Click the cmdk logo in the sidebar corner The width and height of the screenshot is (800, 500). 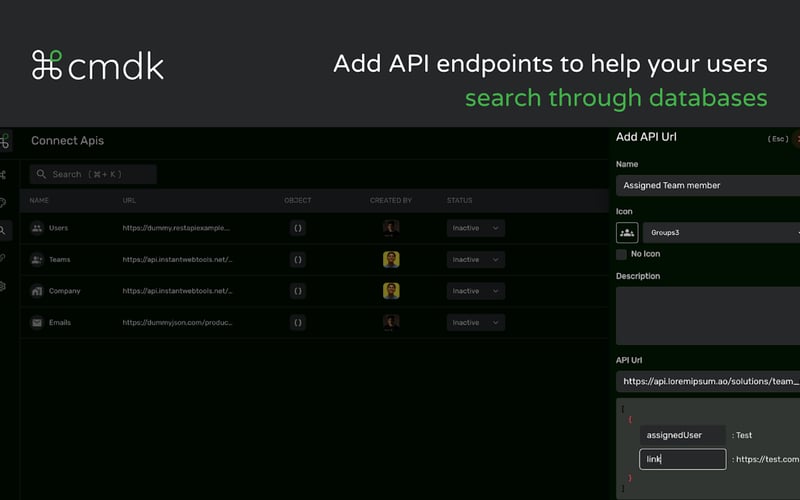(5, 140)
